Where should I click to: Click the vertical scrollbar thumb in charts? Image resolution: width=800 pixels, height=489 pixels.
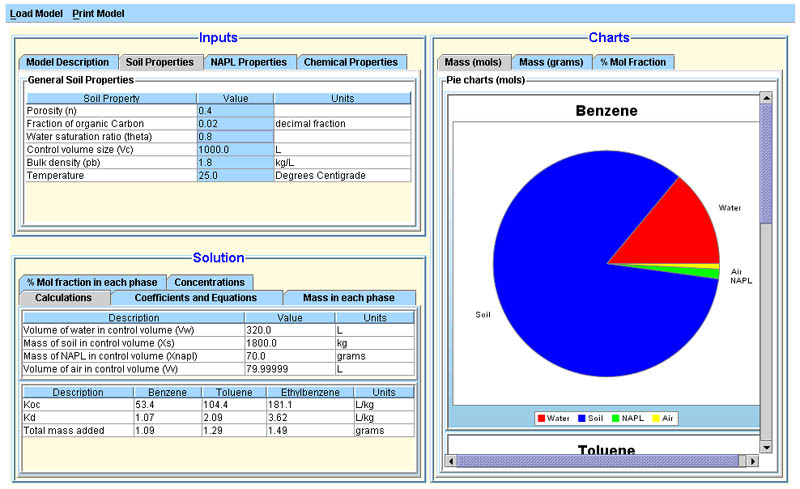point(766,160)
